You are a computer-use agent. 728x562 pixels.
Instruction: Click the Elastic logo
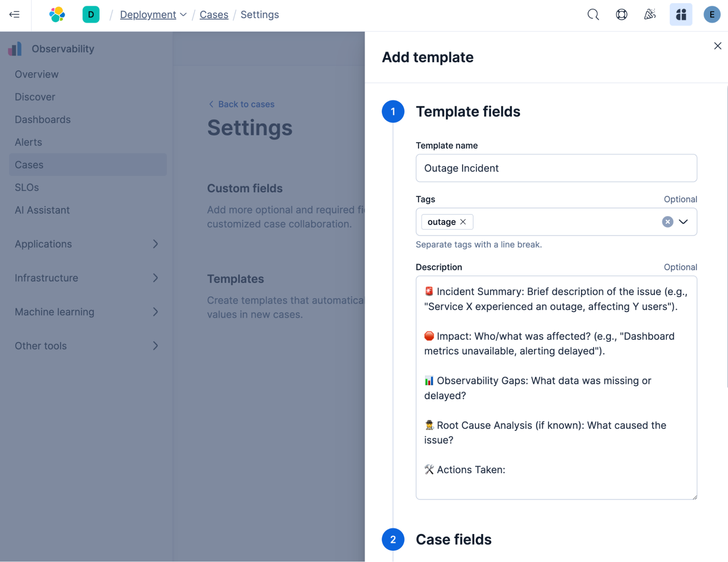(x=58, y=15)
